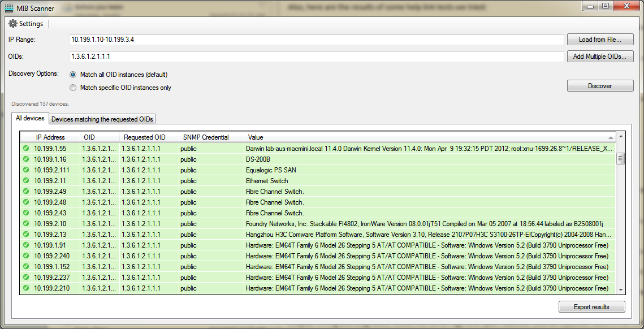Switch to the All devices tab
The image size is (644, 329).
30,119
